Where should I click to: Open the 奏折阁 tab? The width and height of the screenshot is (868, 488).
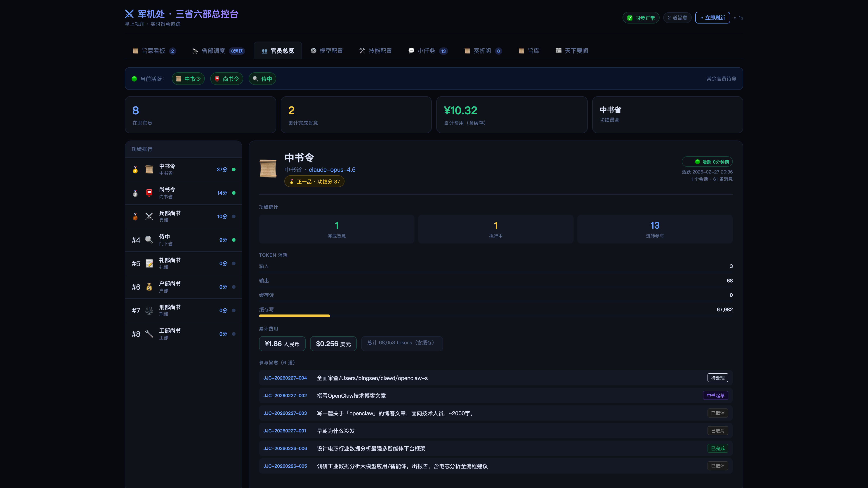click(483, 51)
